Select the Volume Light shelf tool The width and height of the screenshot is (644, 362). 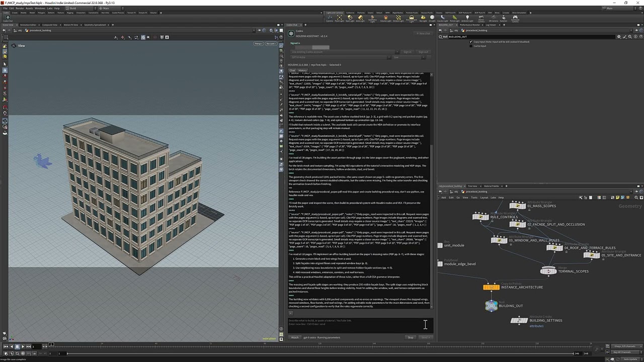(x=385, y=18)
